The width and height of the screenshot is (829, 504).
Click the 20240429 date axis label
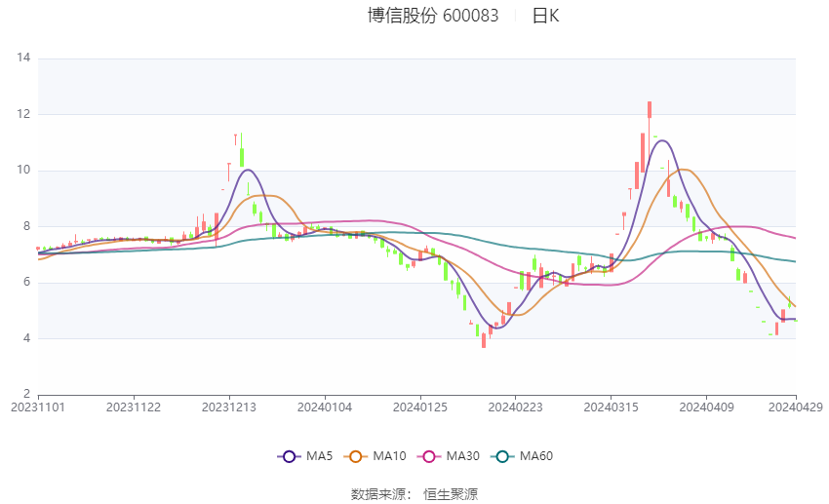click(796, 407)
